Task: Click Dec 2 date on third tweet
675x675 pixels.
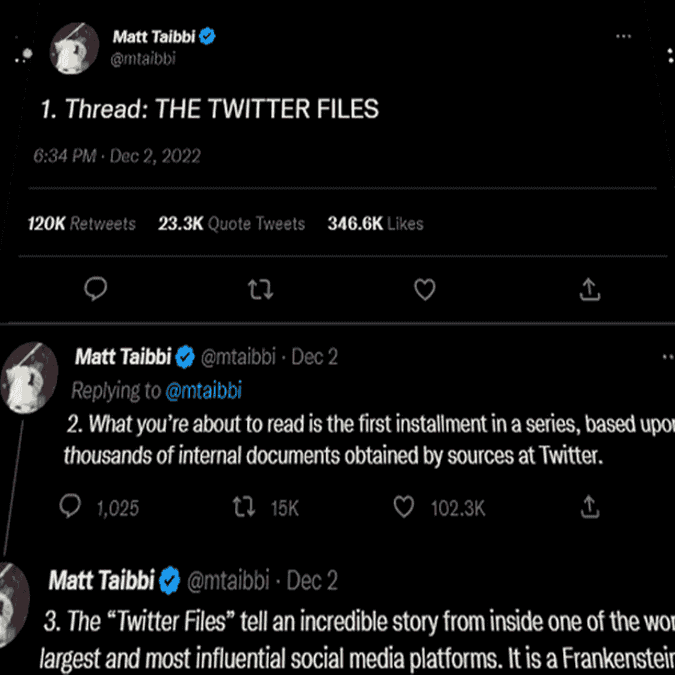Action: pyautogui.click(x=312, y=580)
